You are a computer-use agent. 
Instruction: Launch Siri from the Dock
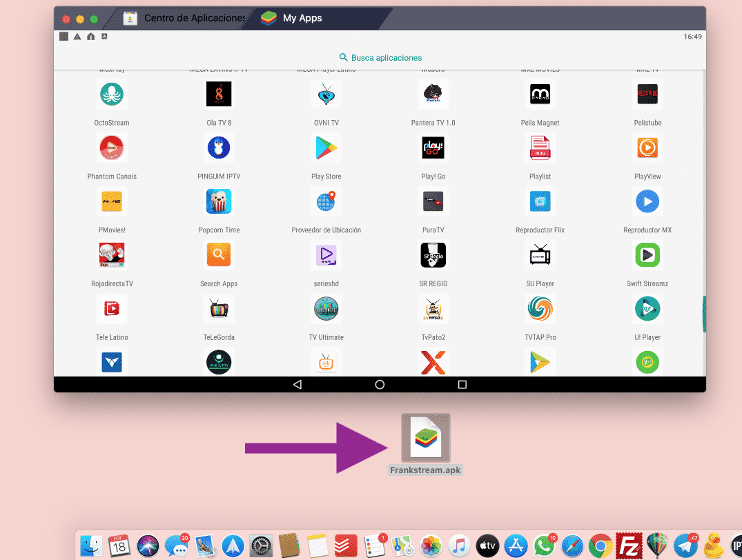coord(148,546)
